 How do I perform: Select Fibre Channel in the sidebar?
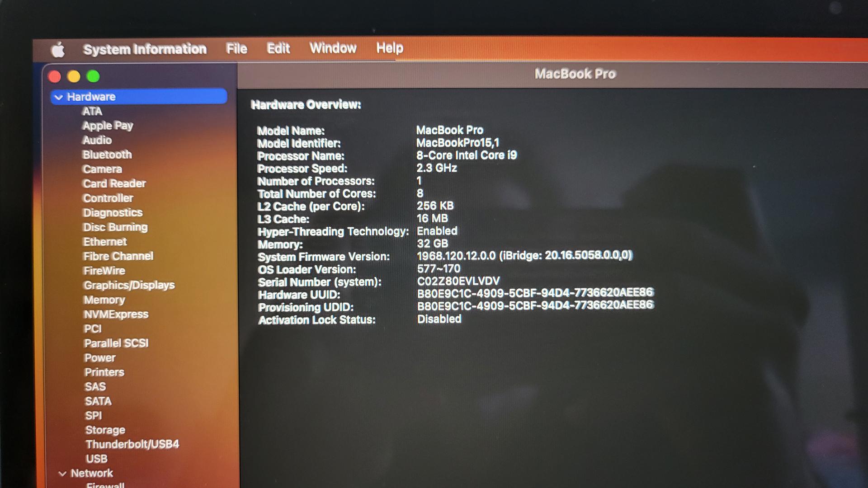(118, 256)
